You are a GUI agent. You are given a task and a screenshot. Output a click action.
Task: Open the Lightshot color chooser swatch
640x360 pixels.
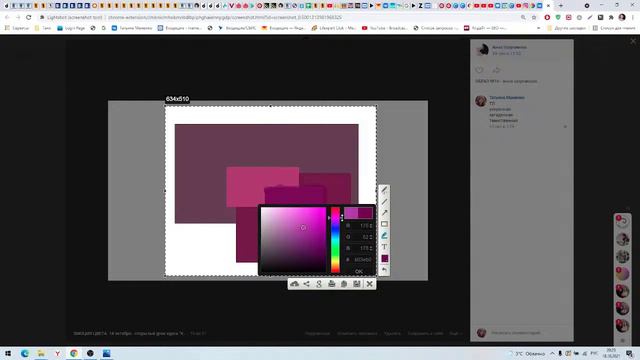click(384, 258)
